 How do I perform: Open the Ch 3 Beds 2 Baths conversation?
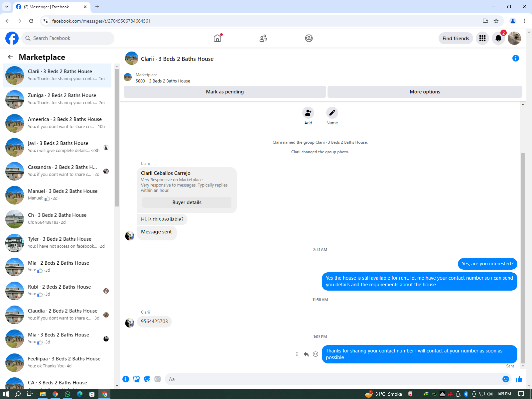coord(57,219)
